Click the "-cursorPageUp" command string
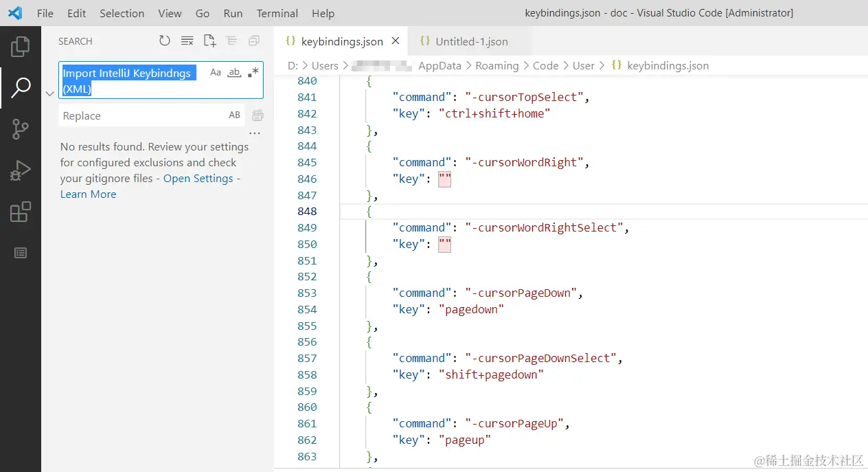 coord(514,423)
